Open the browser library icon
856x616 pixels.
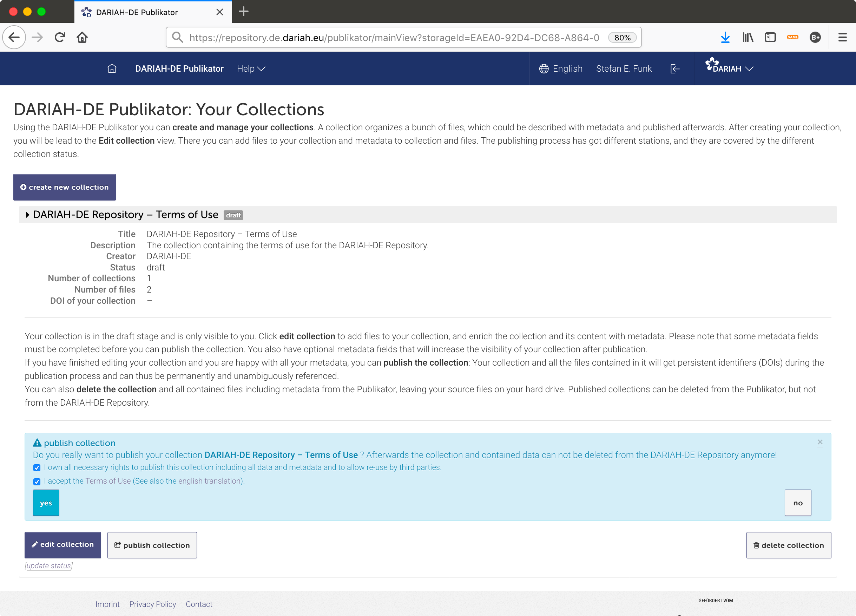(748, 37)
